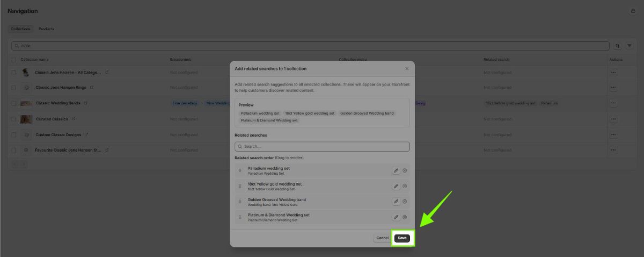The width and height of the screenshot is (644, 257).
Task: Expand actions menu for Classic Jens Hansen Rings
Action: coord(613,88)
